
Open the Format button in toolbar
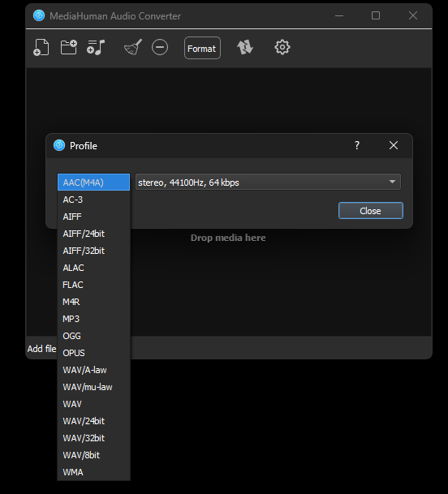pos(202,48)
